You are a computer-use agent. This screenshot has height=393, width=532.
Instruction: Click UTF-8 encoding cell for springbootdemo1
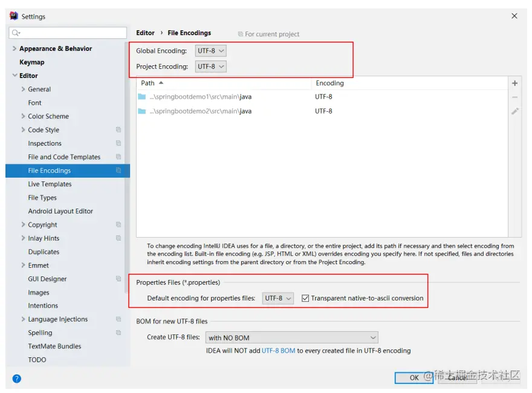323,97
